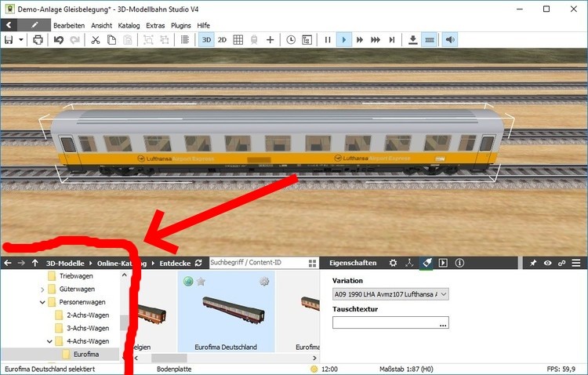This screenshot has height=375, width=588.
Task: Click the Suchbegriff / Content-ID search field
Action: coord(258,263)
